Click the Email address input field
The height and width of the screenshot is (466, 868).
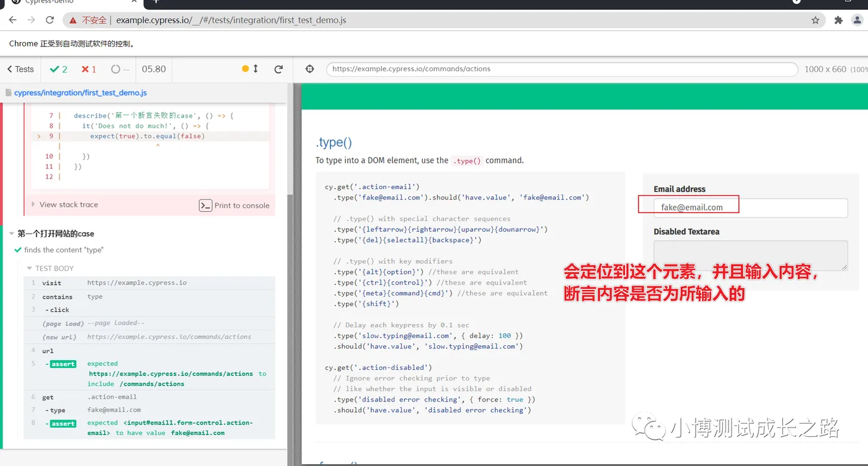point(750,208)
